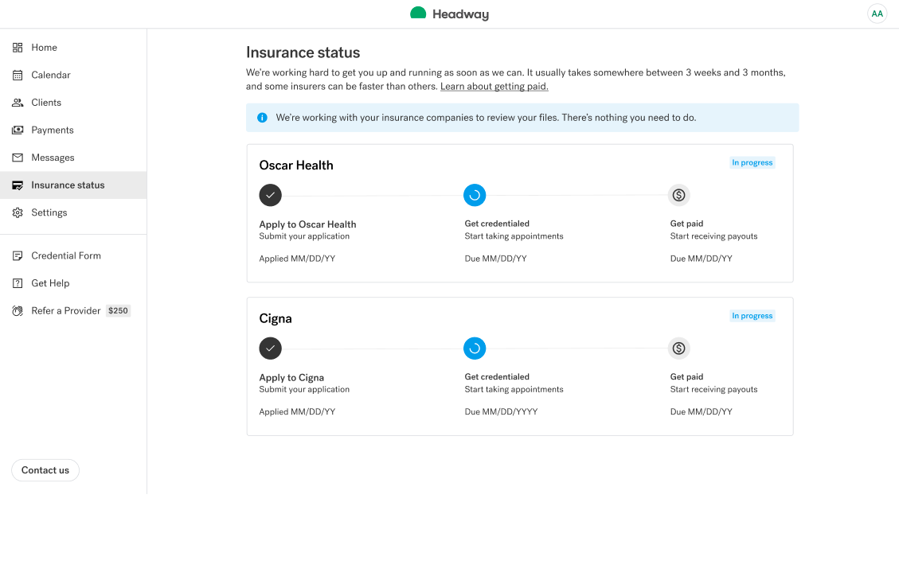The width and height of the screenshot is (899, 588).
Task: Click Submit your application under Apply to Cigna
Action: pyautogui.click(x=304, y=390)
